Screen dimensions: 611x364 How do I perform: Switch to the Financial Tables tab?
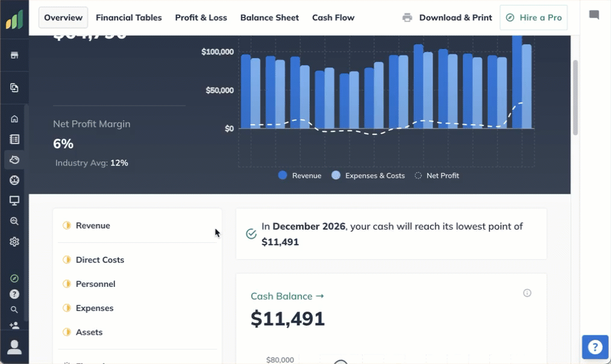pos(128,17)
